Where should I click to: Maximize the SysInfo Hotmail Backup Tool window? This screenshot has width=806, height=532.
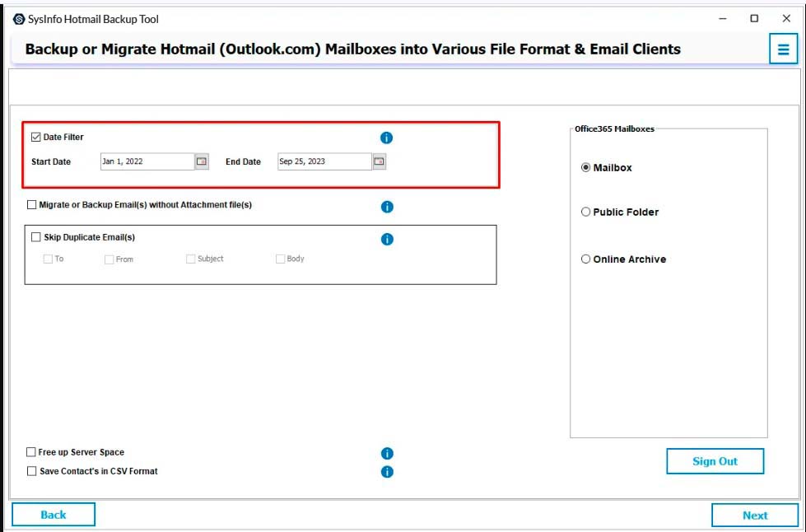pos(754,18)
